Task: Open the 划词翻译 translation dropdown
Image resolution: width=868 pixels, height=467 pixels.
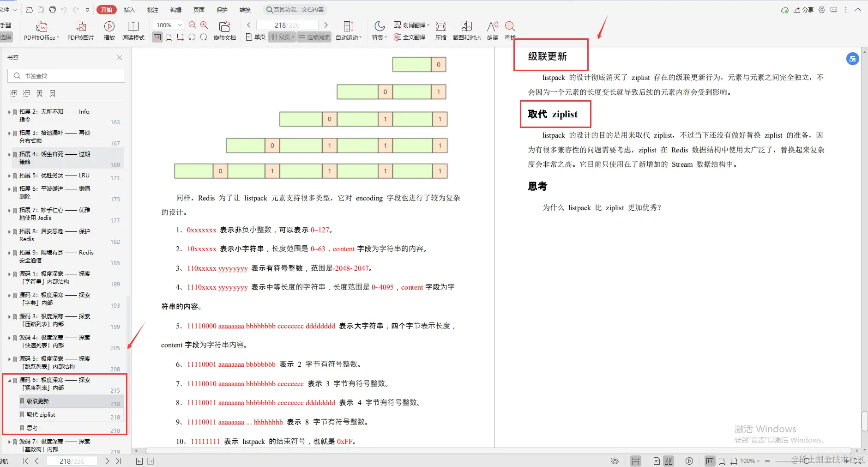Action: (x=410, y=24)
